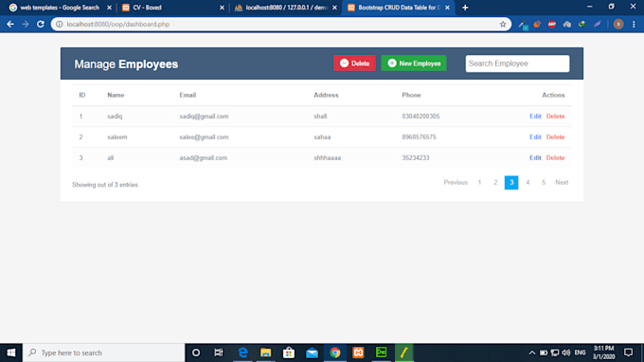Click the browser address bar URL

pos(118,25)
